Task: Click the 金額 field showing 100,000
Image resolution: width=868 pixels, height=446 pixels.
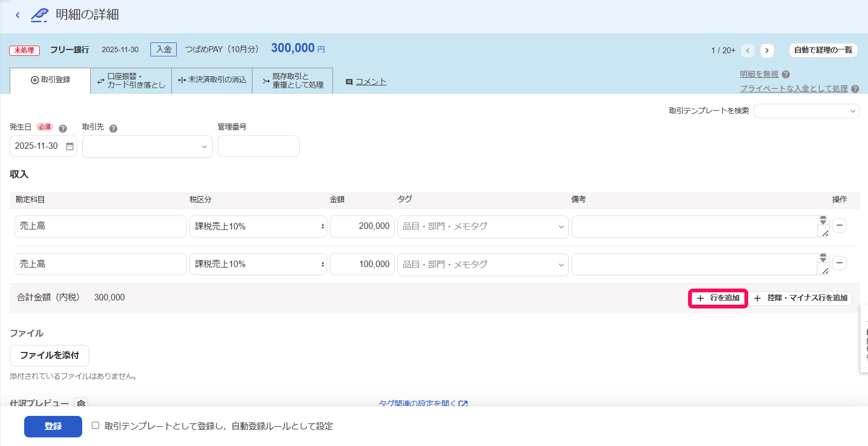Action: tap(362, 264)
